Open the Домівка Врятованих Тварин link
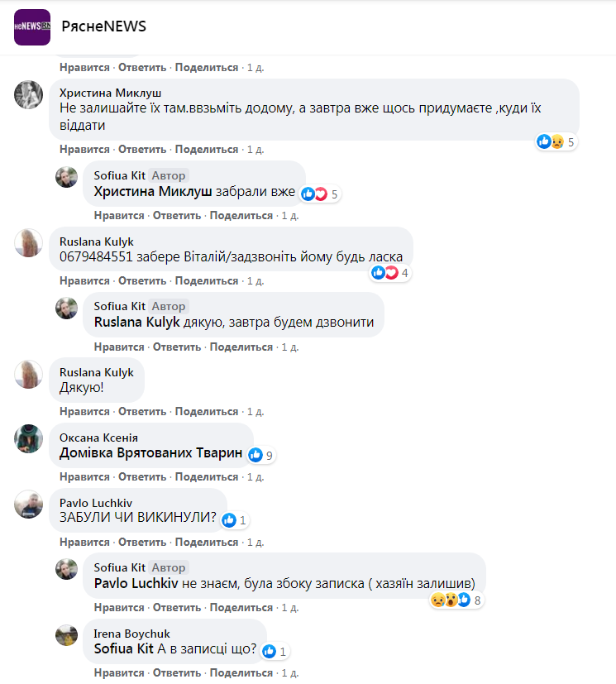The height and width of the screenshot is (684, 616). tap(151, 453)
